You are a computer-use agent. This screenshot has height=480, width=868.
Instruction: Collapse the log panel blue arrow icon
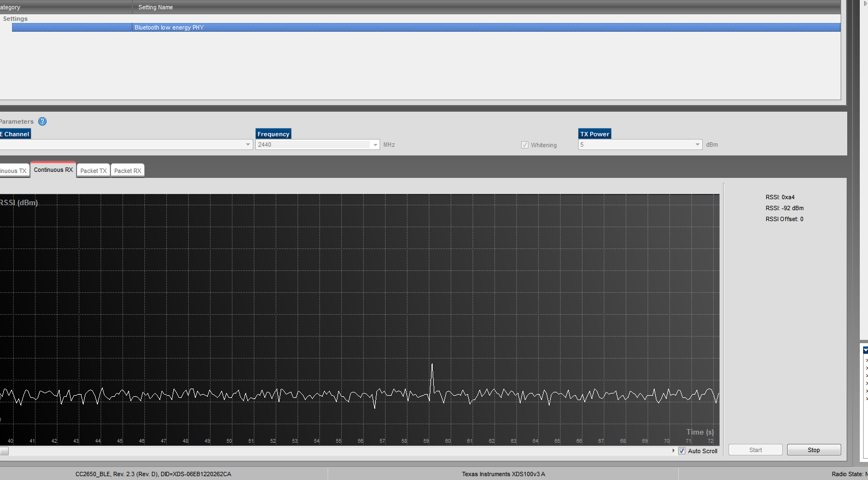click(x=865, y=350)
